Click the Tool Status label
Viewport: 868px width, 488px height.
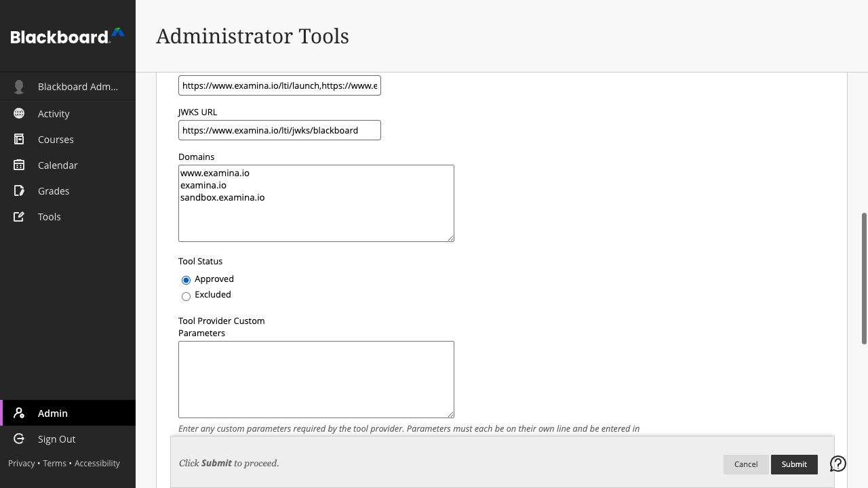201,261
